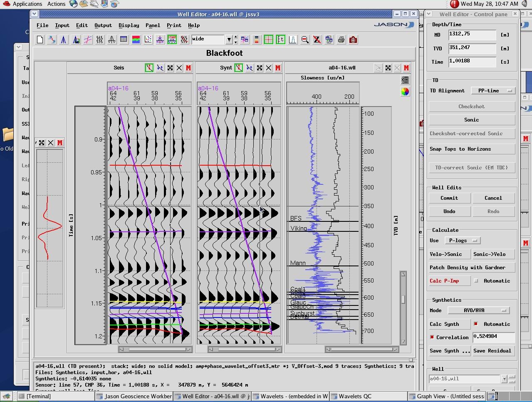Open the Print menu
This screenshot has width=532, height=402.
(174, 25)
